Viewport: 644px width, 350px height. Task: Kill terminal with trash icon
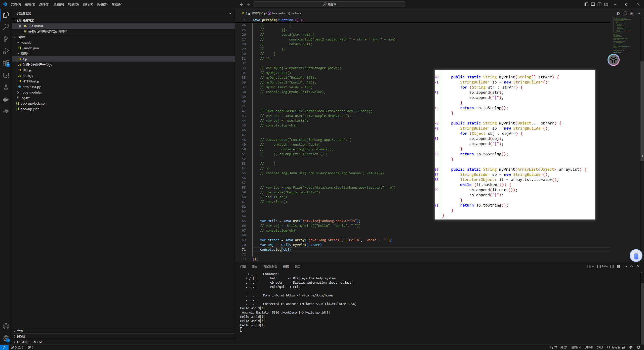[618, 266]
